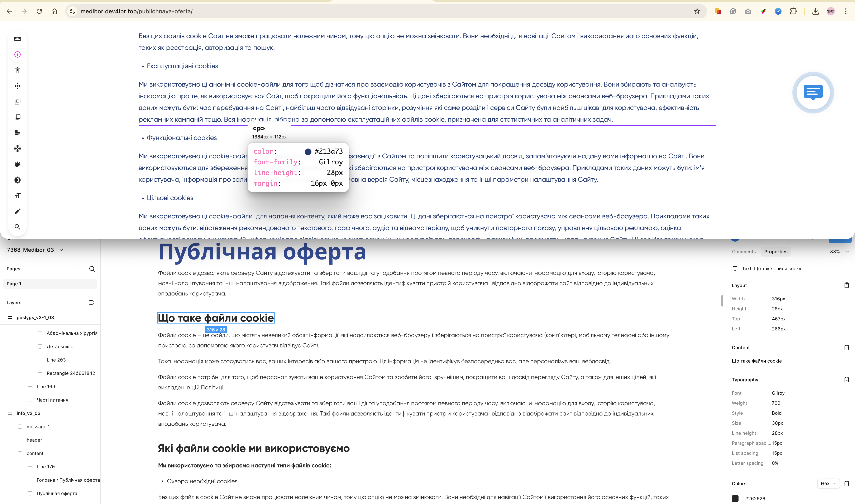Open the browser extensions puzzle icon
The height and width of the screenshot is (504, 855).
[x=793, y=11]
